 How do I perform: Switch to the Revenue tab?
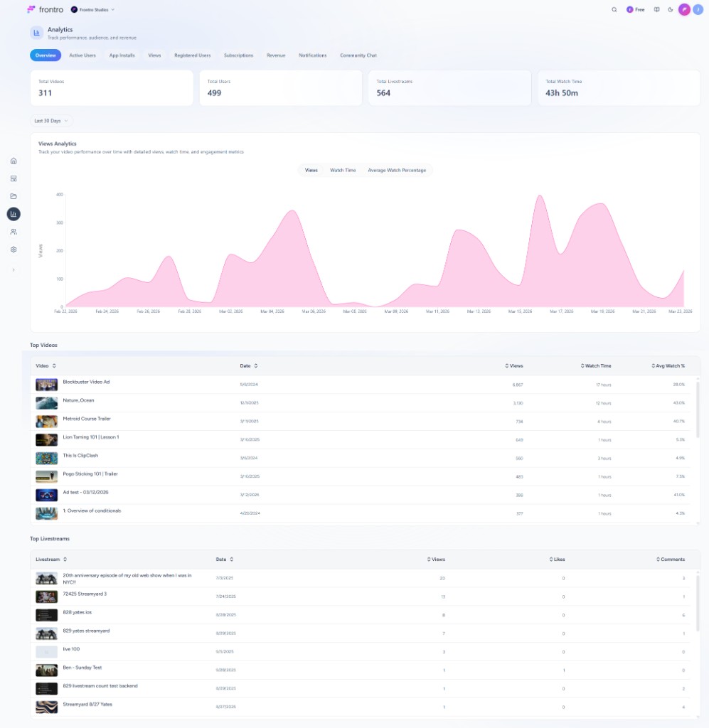(276, 55)
